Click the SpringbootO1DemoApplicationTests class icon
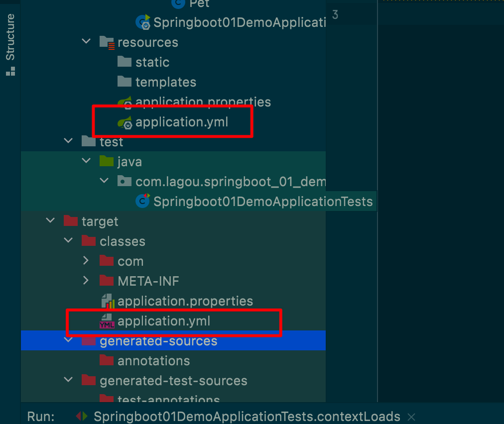 [x=143, y=201]
